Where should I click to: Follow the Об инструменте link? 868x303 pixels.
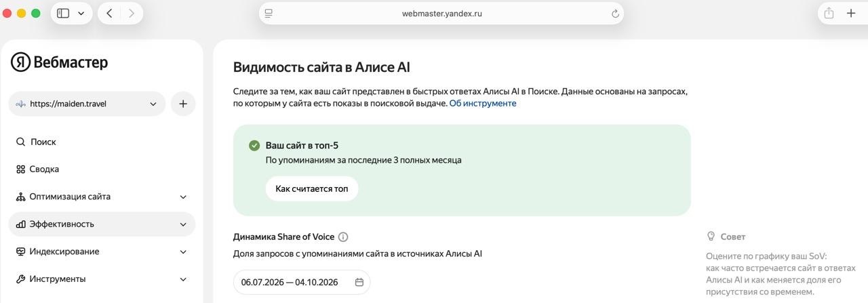click(483, 103)
